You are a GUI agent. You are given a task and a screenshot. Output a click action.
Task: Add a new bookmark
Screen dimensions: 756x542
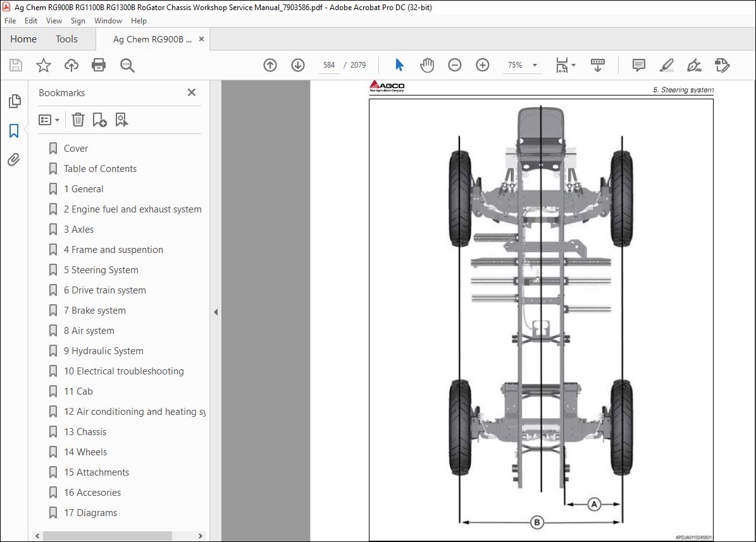[x=99, y=120]
